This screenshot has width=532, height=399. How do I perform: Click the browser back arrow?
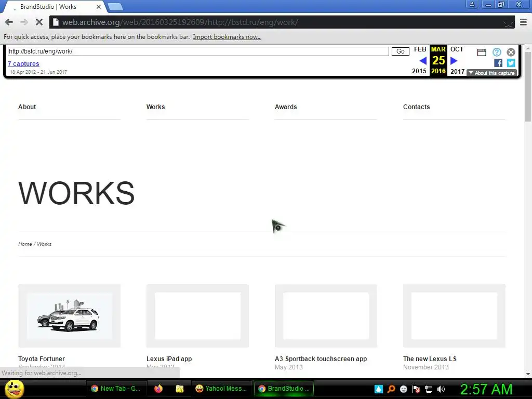(9, 22)
